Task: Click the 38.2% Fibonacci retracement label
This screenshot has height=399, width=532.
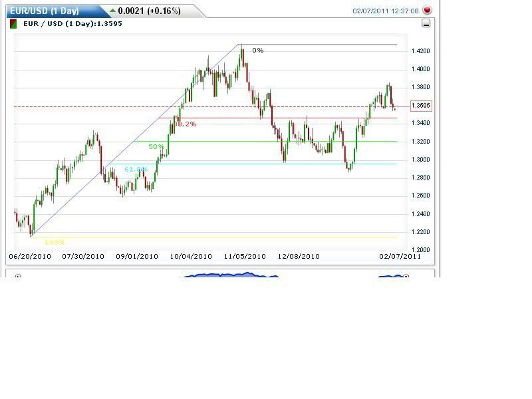Action: coord(185,124)
